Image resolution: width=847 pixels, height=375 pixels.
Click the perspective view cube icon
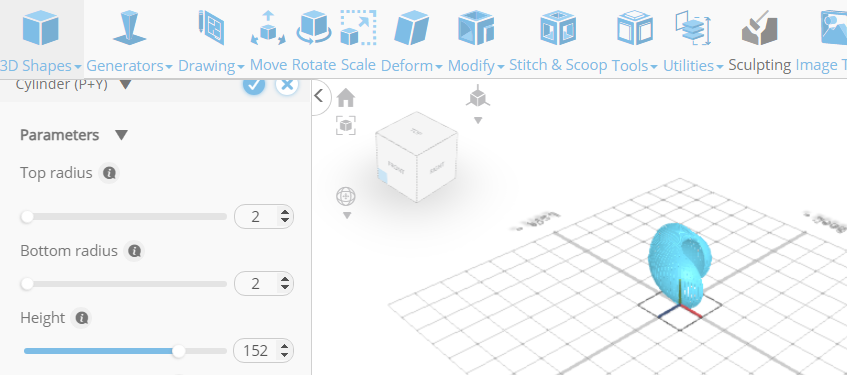(478, 96)
